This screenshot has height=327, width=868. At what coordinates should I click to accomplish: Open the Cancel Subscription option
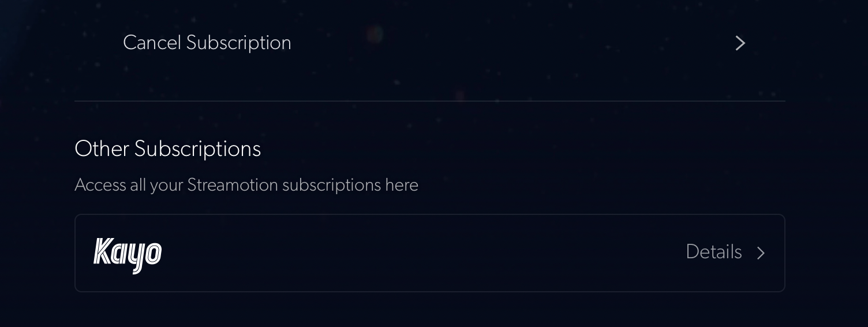[207, 43]
